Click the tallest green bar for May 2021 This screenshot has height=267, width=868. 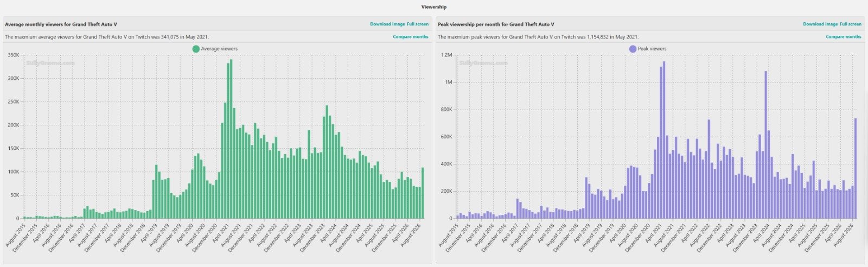coord(231,139)
